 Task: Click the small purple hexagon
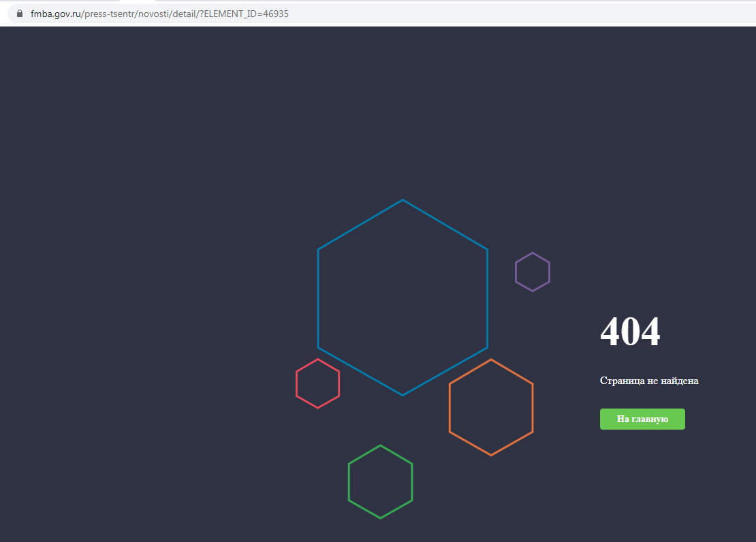533,272
